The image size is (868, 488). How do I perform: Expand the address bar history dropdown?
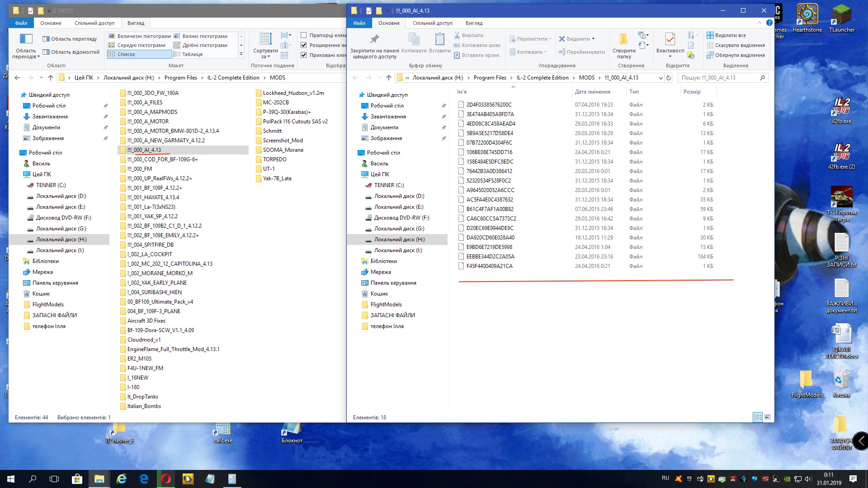tap(660, 78)
